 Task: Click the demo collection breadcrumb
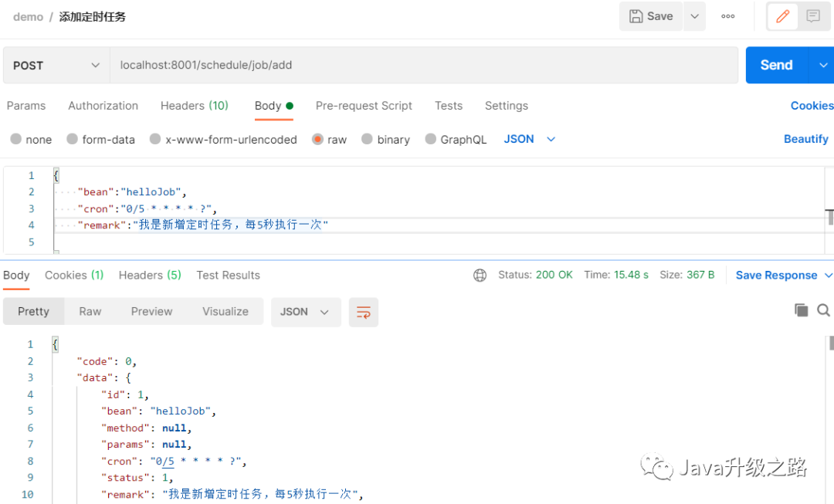click(x=29, y=17)
